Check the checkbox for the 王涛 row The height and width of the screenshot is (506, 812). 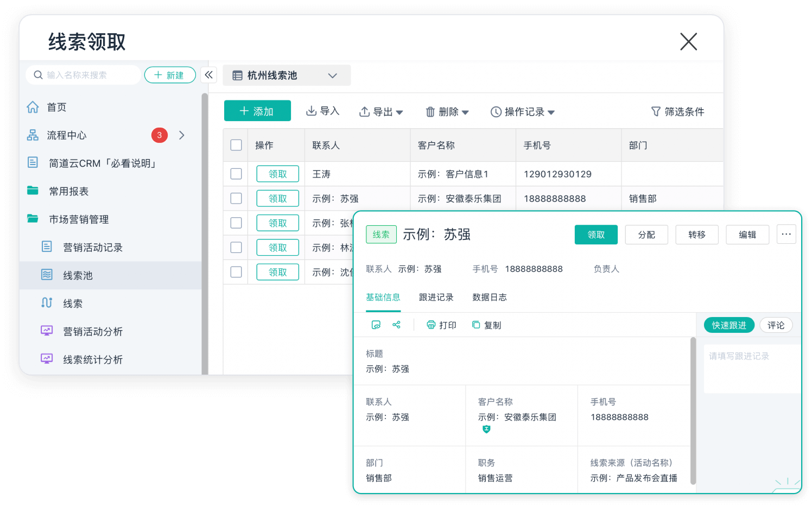click(236, 174)
